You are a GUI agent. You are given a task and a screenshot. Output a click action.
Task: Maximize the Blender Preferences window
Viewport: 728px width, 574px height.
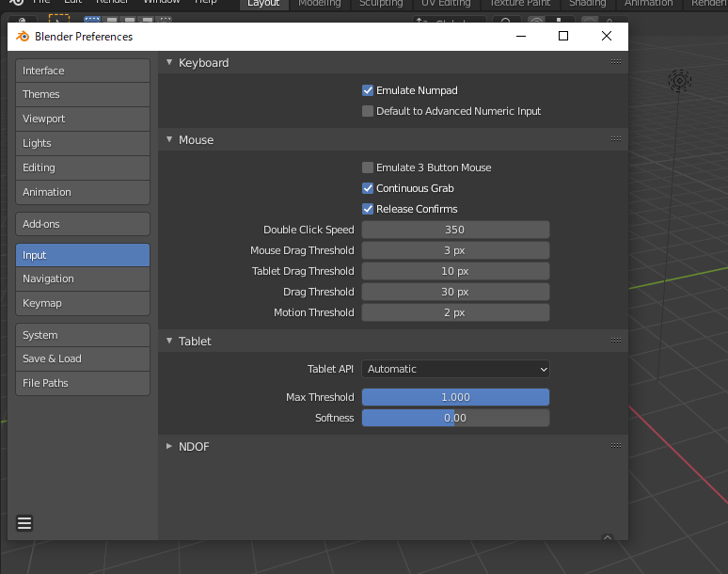click(563, 36)
